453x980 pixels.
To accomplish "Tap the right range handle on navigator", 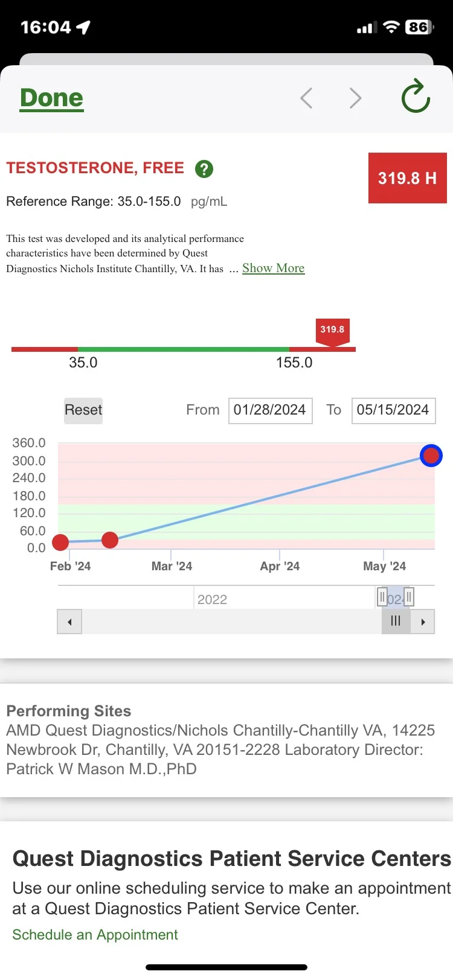I will pos(409,597).
